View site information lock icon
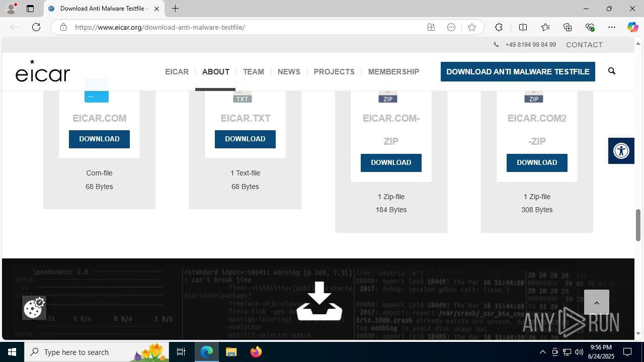Screen dimensions: 644x362 63,27
